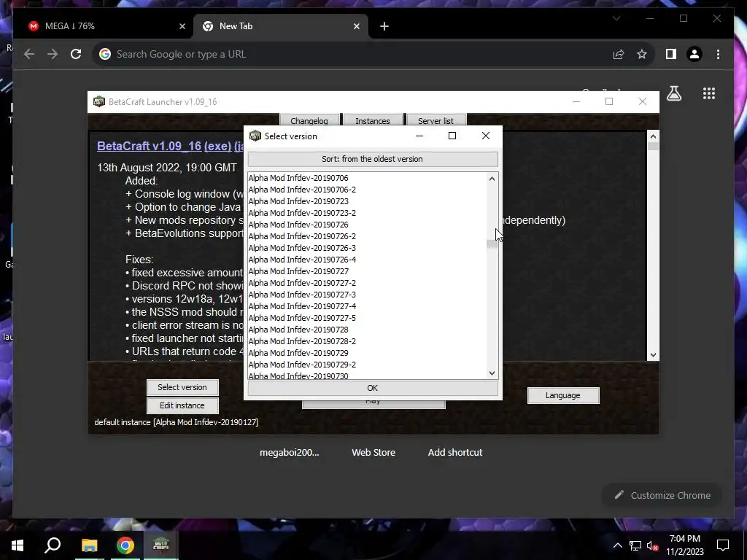Close the MEGA tab

(x=182, y=26)
